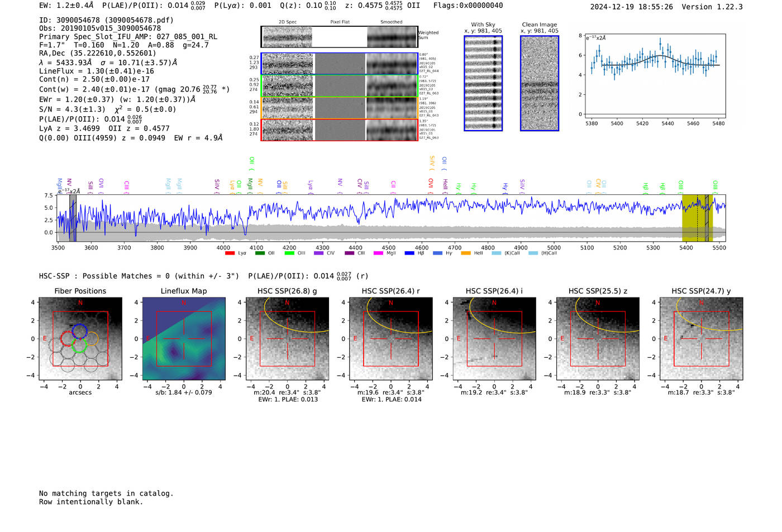The height and width of the screenshot is (532, 782).
Task: Open the With Sky fiber image
Action: tap(483, 83)
